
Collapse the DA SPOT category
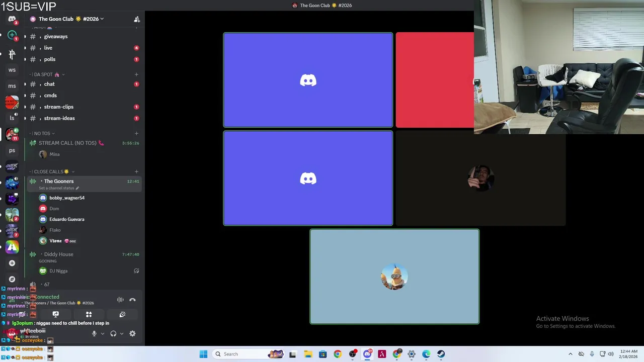(x=48, y=74)
